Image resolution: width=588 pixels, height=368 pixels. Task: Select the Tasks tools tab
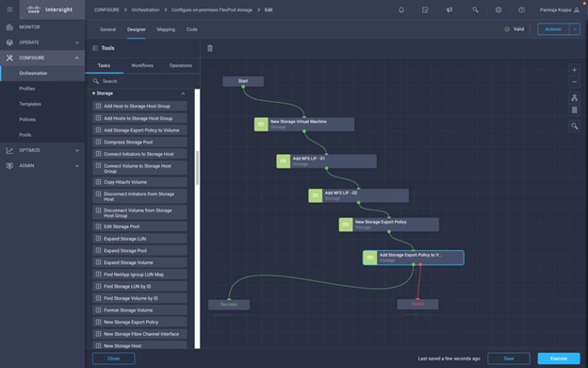104,65
